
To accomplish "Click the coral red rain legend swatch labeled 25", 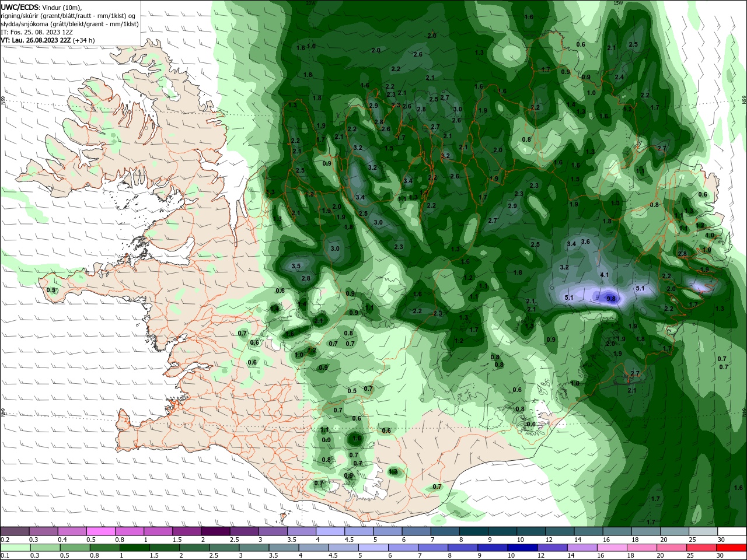I will [703, 548].
